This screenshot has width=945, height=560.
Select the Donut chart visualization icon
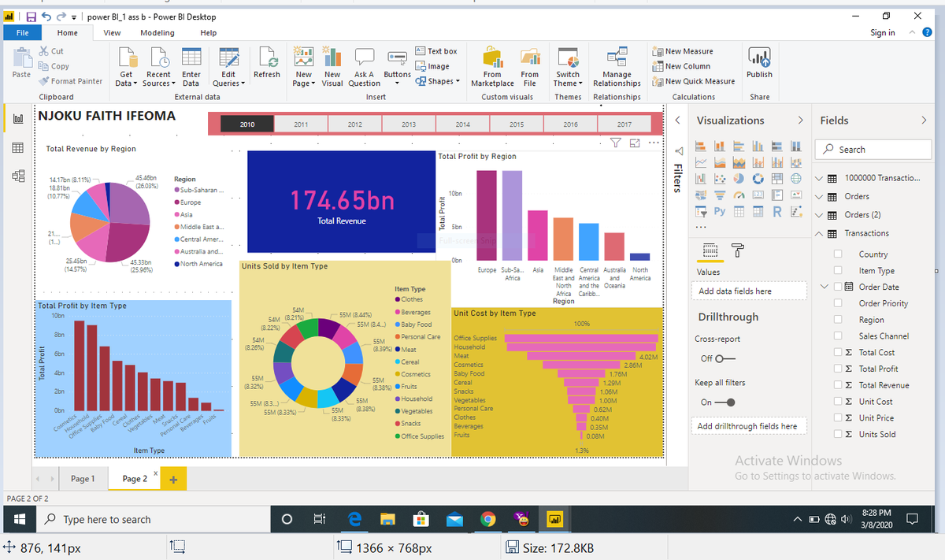(x=758, y=178)
